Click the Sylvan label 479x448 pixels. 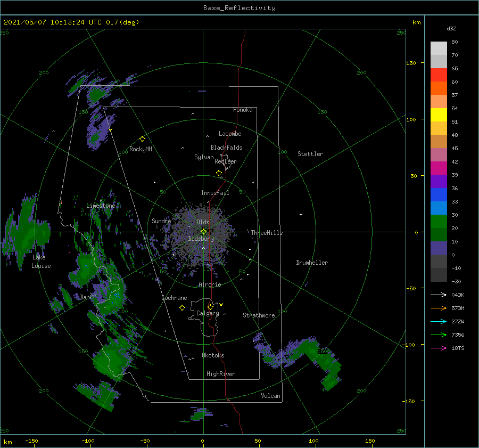(x=204, y=157)
